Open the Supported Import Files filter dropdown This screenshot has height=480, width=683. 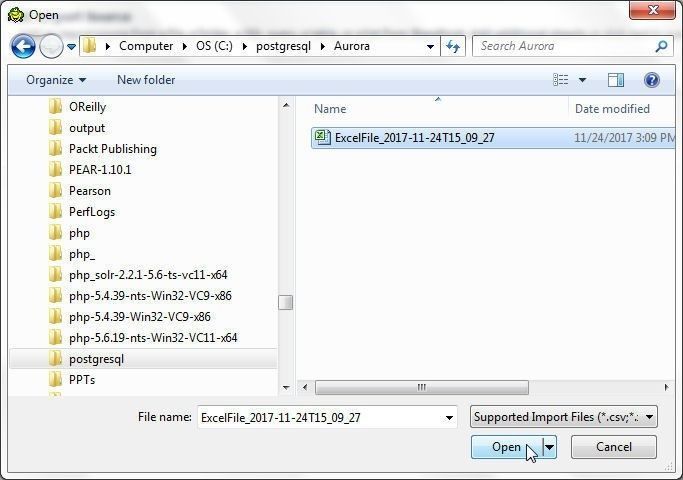tap(564, 417)
